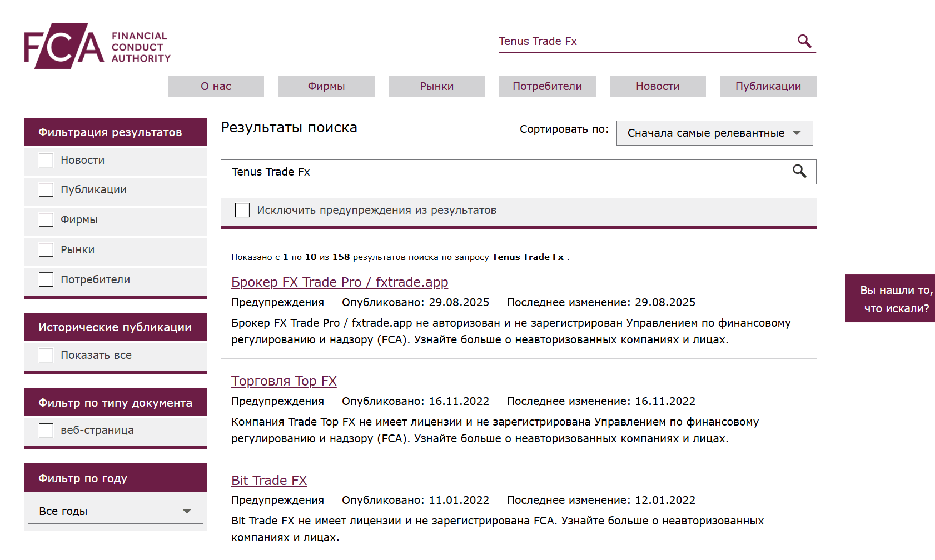The height and width of the screenshot is (560, 935).
Task: Check the веб-страница document type checkbox
Action: click(x=46, y=430)
